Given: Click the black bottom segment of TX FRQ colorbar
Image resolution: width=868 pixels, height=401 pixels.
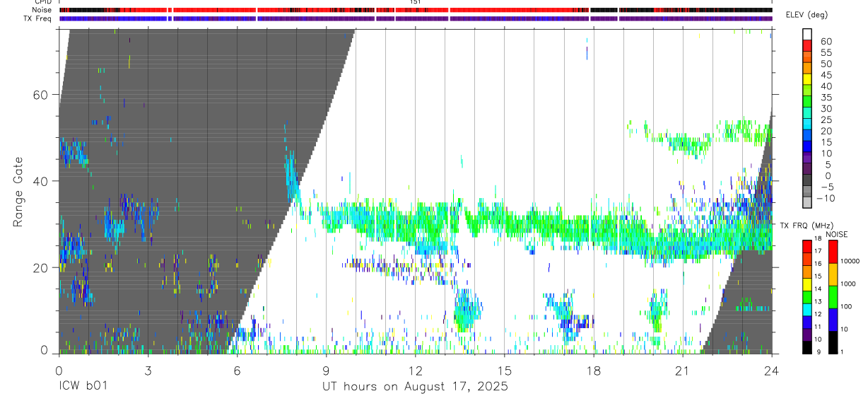Looking at the screenshot, I should click(x=807, y=348).
